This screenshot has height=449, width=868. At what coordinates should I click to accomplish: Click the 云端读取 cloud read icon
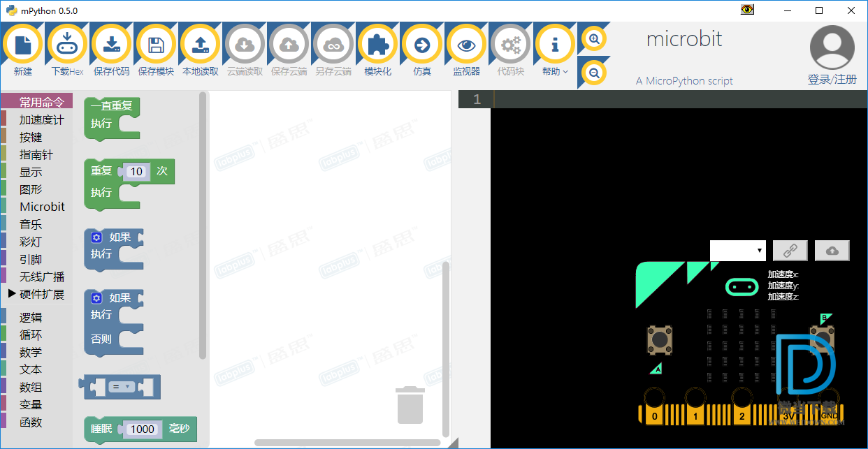(245, 45)
